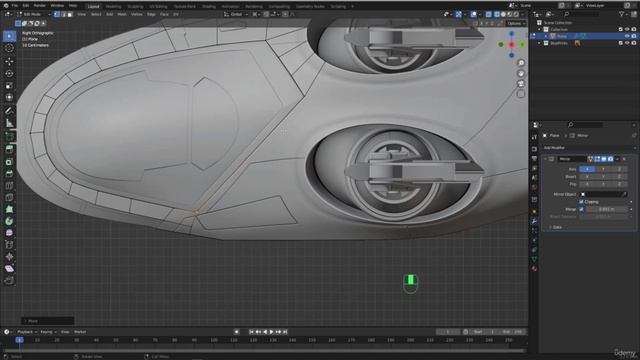Toggle Mirror Axis X button
This screenshot has height=360, width=640.
click(587, 169)
